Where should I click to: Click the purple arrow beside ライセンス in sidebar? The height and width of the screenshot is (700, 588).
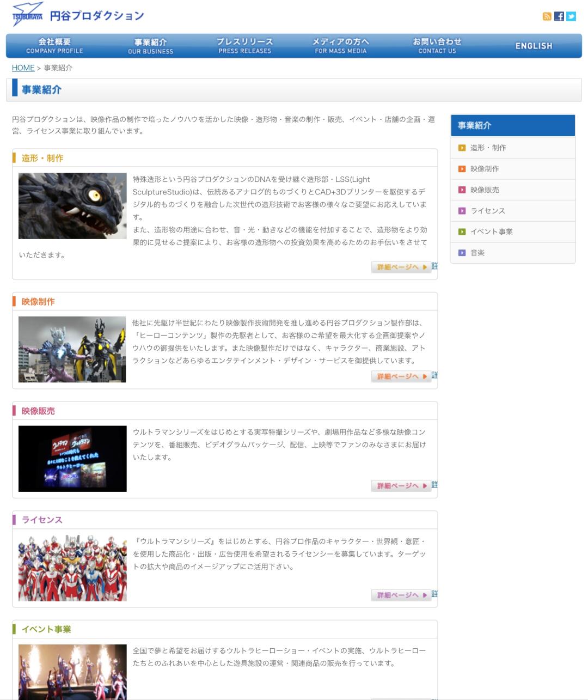[462, 211]
